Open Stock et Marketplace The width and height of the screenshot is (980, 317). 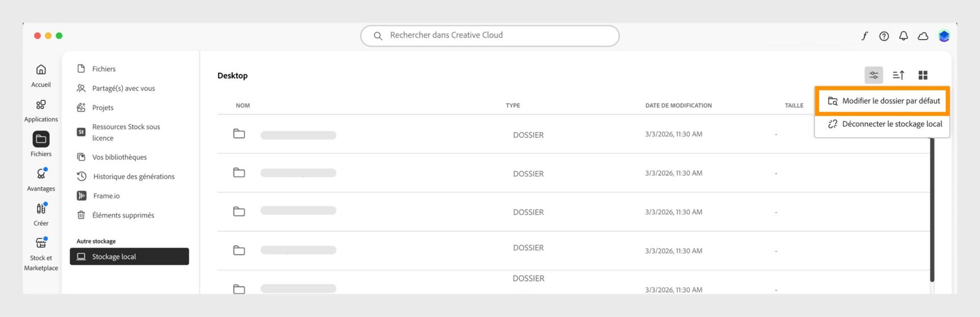point(41,254)
